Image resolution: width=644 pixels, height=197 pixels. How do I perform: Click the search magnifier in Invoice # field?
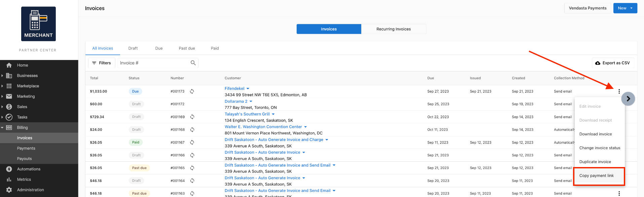193,63
